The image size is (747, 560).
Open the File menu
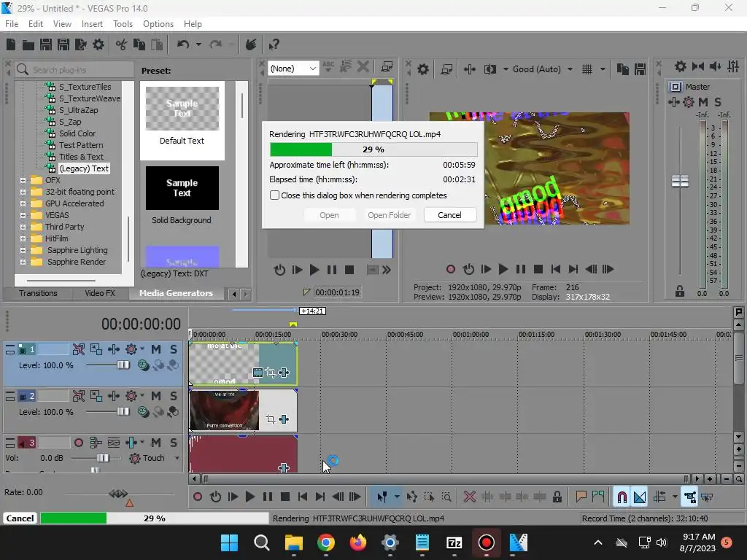(12, 24)
